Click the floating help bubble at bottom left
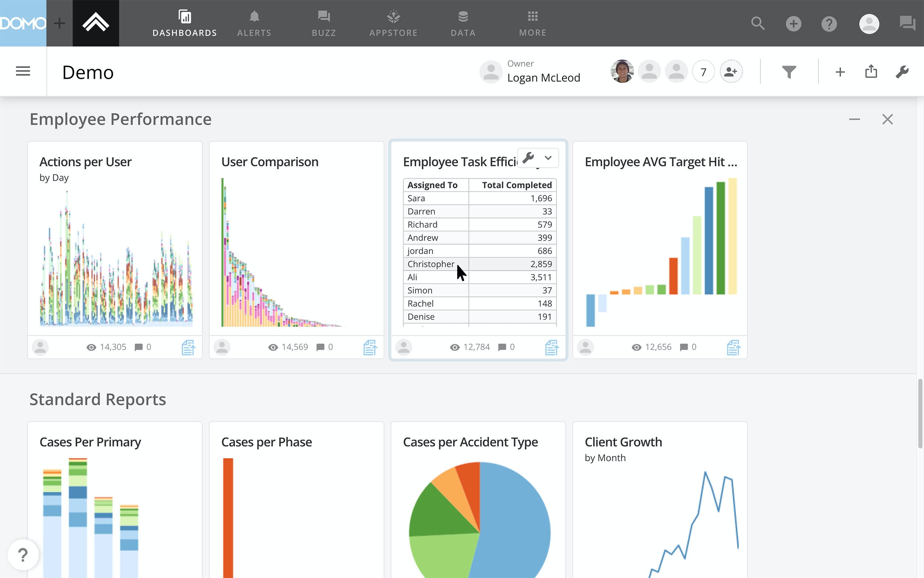 23,555
